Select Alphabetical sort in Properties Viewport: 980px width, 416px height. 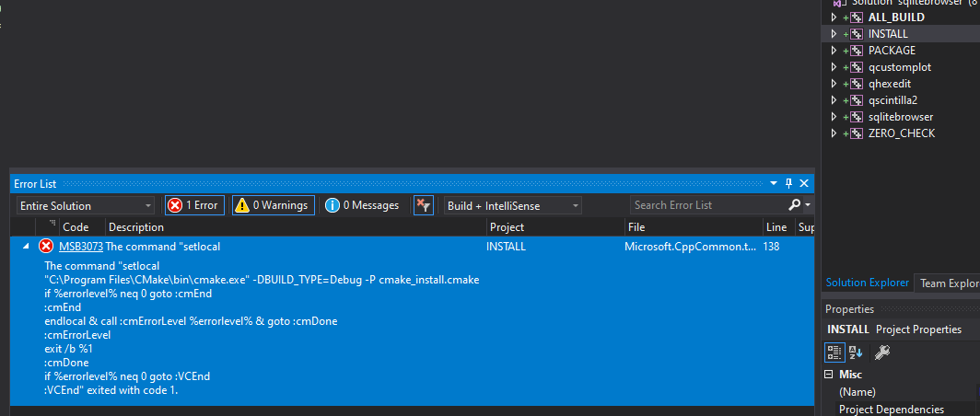[x=856, y=352]
